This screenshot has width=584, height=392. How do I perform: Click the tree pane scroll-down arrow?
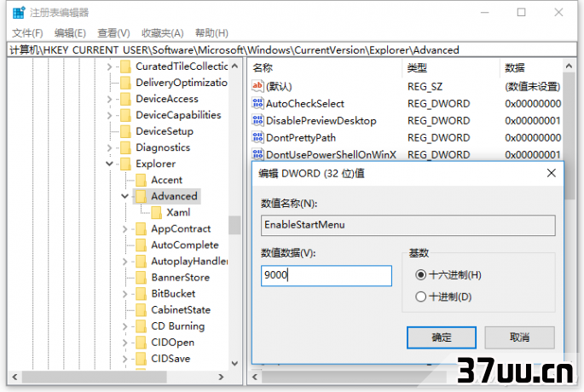click(234, 363)
